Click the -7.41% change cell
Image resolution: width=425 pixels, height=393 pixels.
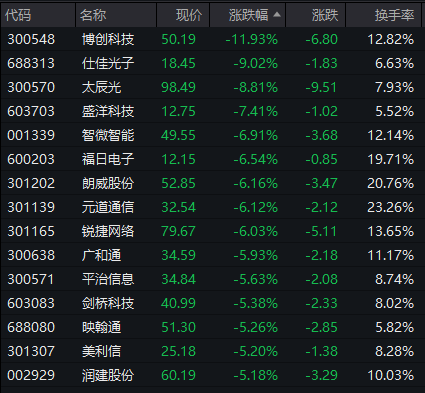tap(256, 111)
